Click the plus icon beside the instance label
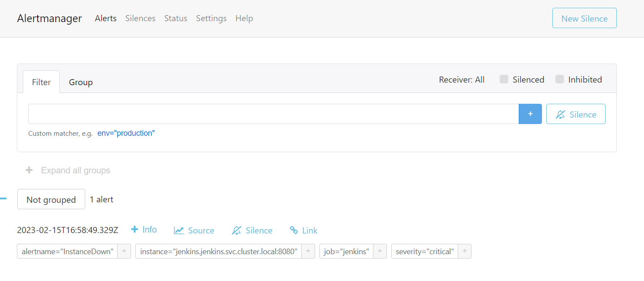 pyautogui.click(x=308, y=251)
